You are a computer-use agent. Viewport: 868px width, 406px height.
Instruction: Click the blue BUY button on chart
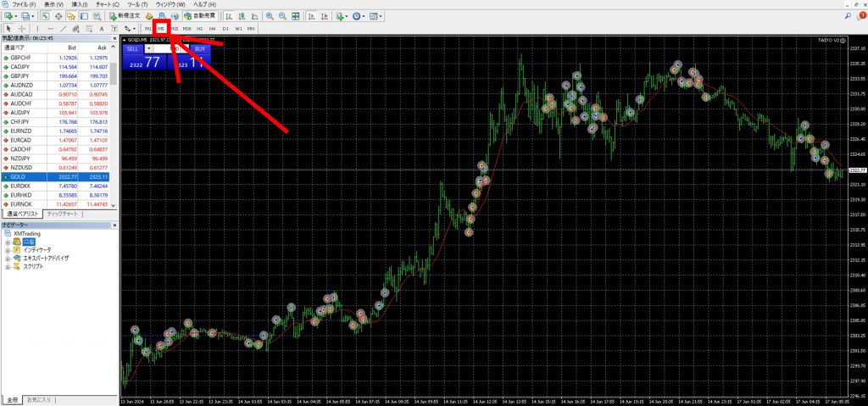point(199,48)
